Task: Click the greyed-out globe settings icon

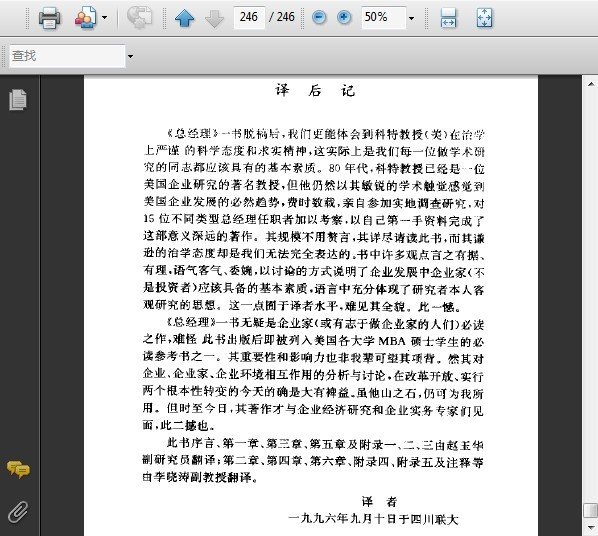Action: [x=139, y=18]
